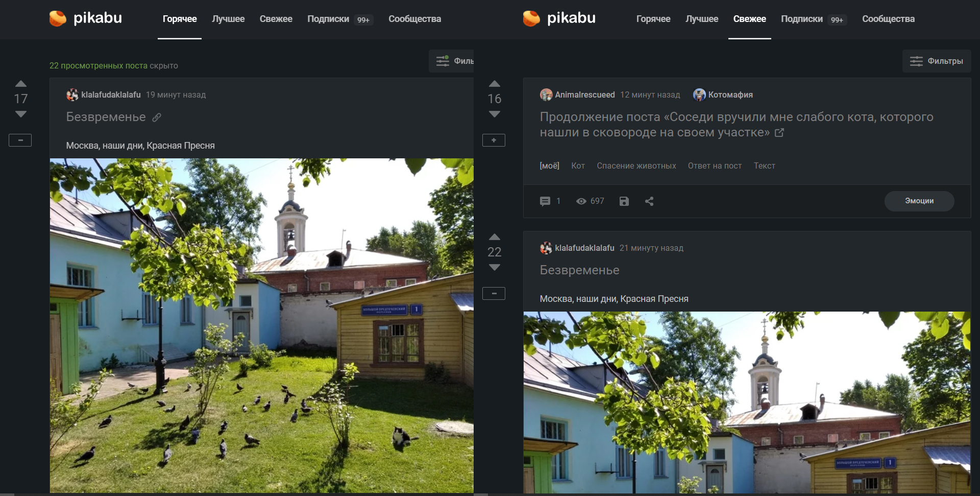Click the '19 минут назад' timestamp
The width and height of the screenshot is (980, 496).
click(176, 95)
